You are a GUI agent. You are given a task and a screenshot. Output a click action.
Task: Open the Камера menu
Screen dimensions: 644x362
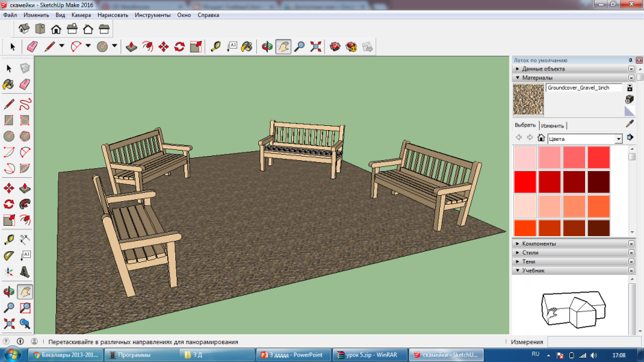pos(81,15)
